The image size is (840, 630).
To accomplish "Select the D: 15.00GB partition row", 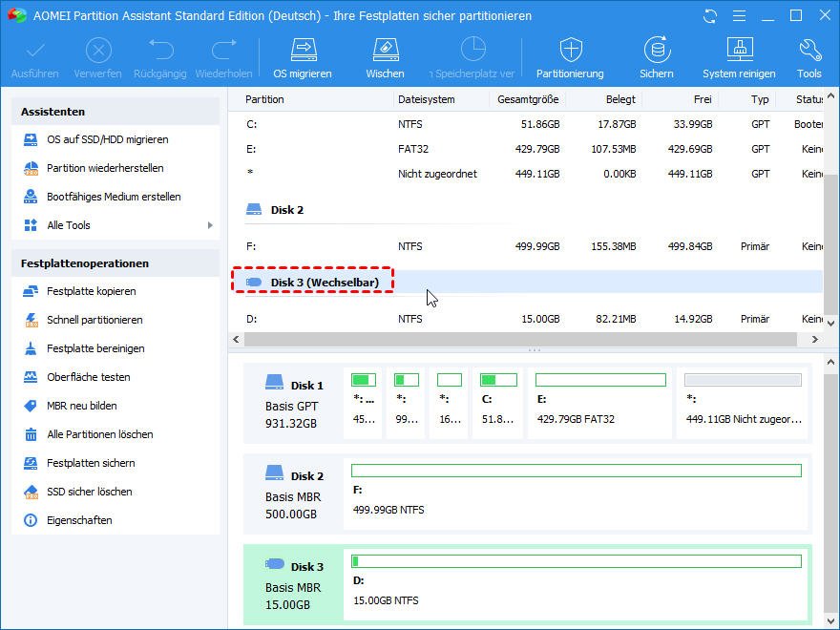I will point(528,319).
